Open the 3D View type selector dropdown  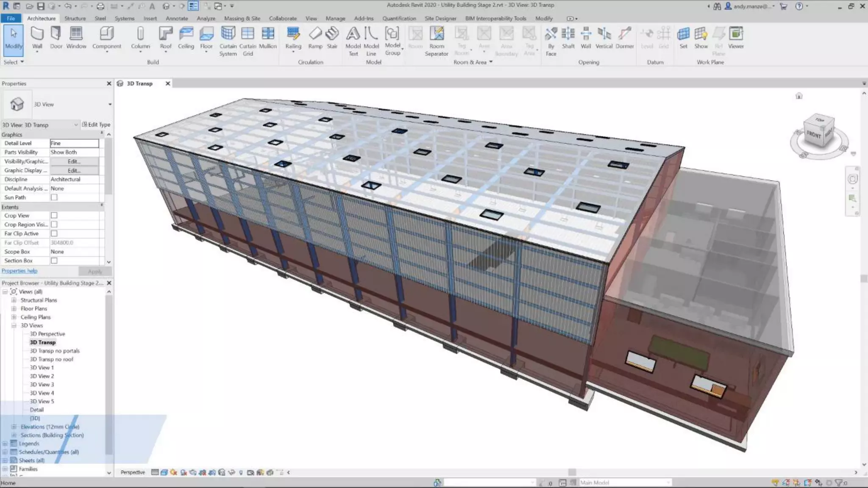110,104
